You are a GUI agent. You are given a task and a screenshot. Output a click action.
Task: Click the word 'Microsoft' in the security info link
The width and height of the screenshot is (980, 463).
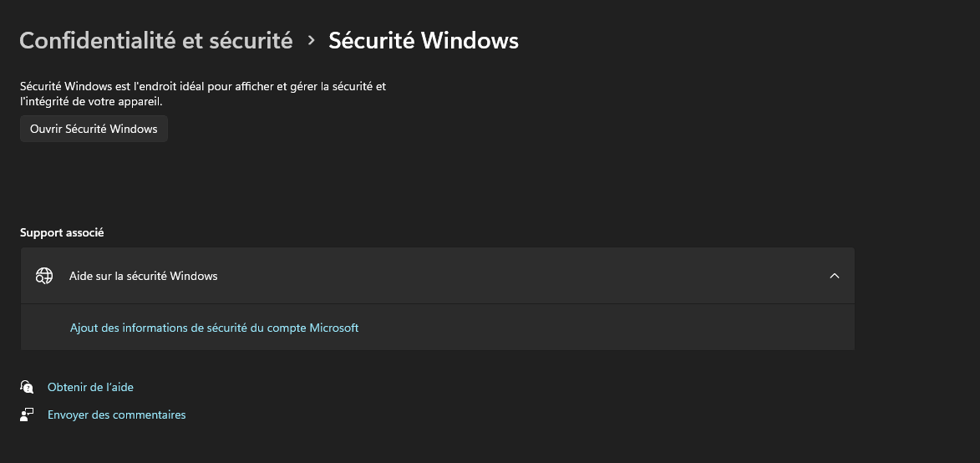pyautogui.click(x=334, y=328)
